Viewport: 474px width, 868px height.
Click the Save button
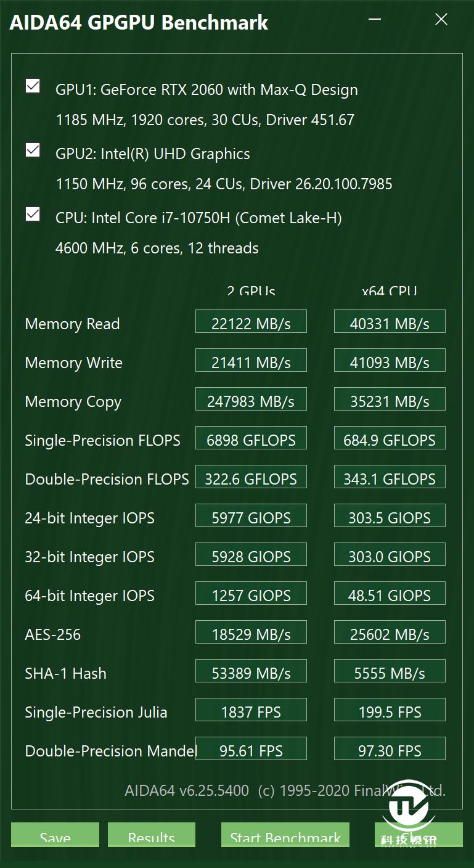[x=55, y=835]
